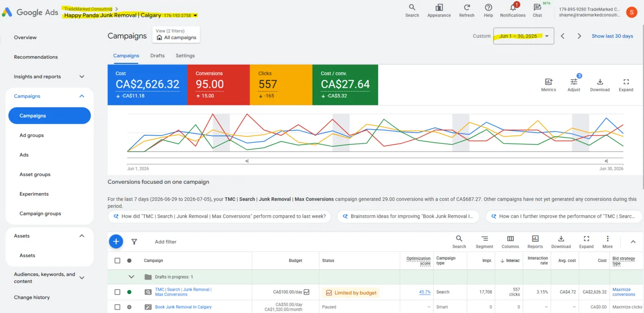The width and height of the screenshot is (644, 313).
Task: Expand the chart with the Expand icon
Action: [x=626, y=85]
